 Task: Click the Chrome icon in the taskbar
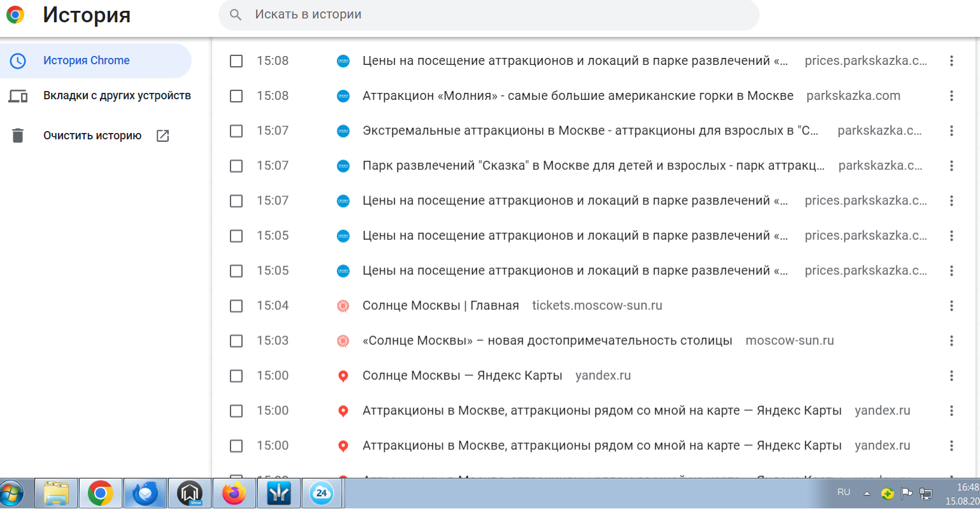101,494
